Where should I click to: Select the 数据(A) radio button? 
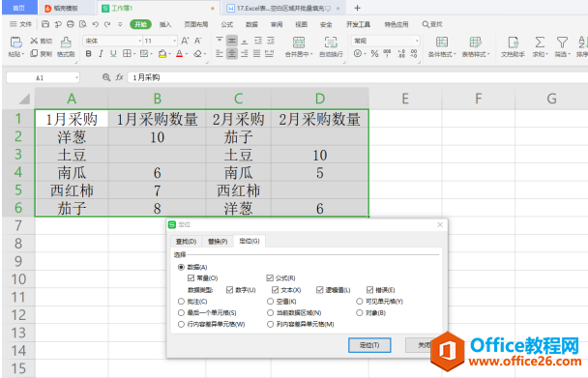[x=181, y=267]
